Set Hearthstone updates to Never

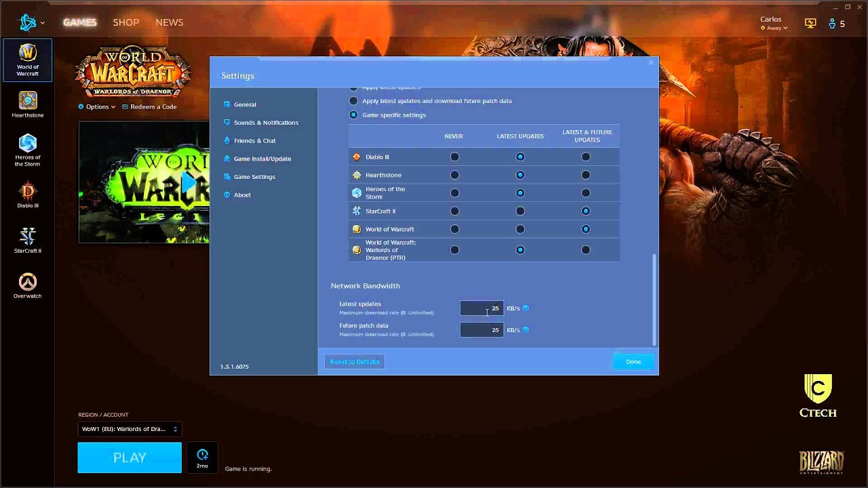pos(454,175)
